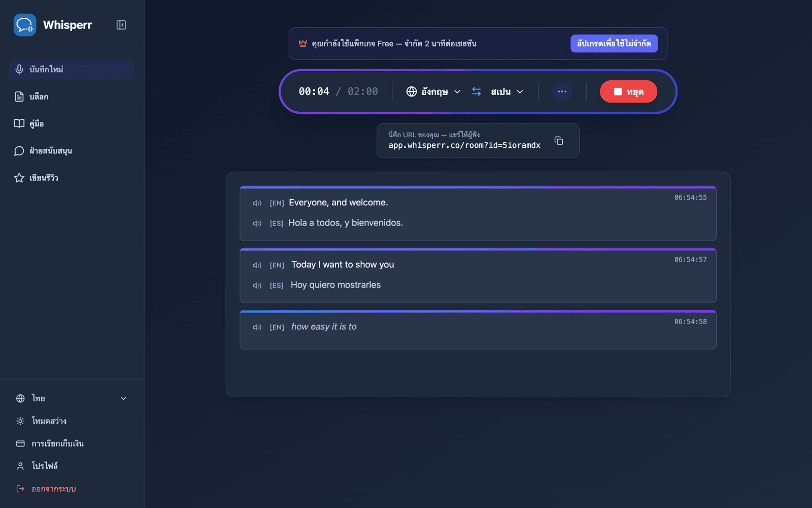Click the globe icon in the source language selector
The image size is (812, 508).
click(412, 91)
